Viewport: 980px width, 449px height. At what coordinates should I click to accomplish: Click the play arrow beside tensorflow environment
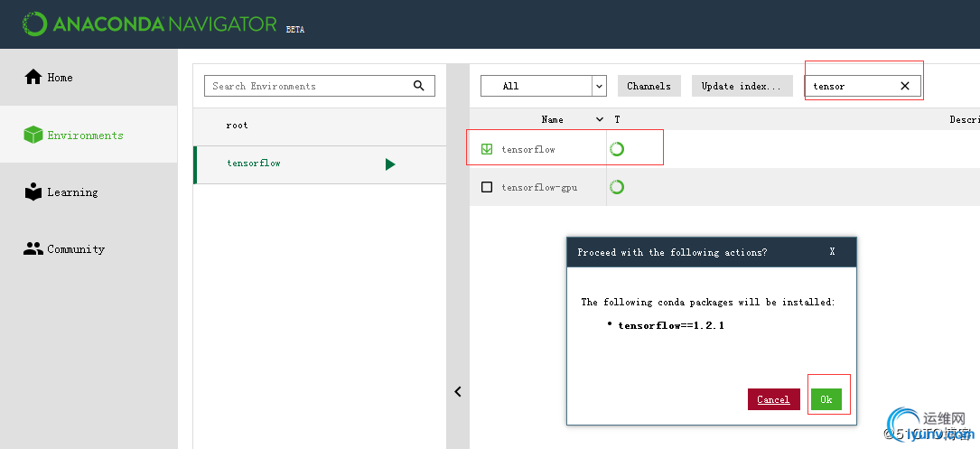coord(390,164)
